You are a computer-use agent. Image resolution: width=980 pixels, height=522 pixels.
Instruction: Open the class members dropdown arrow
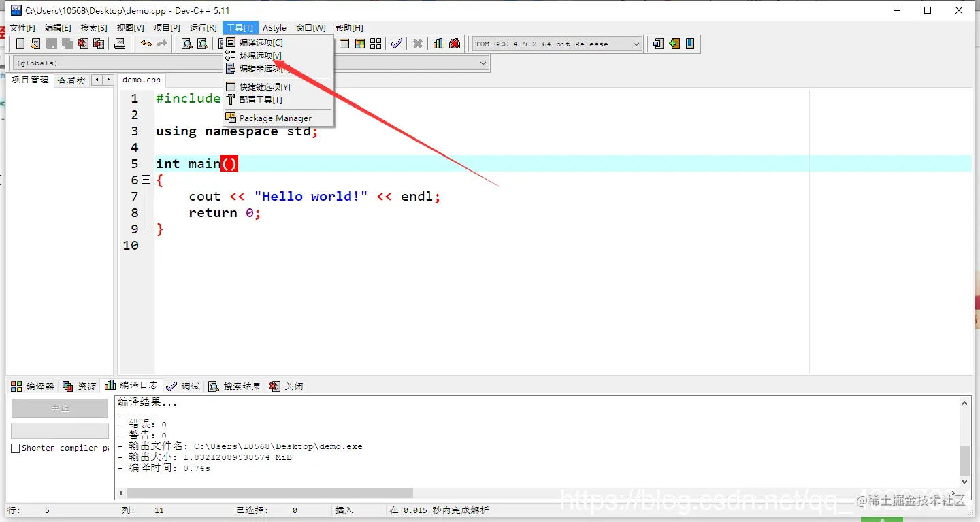point(483,63)
